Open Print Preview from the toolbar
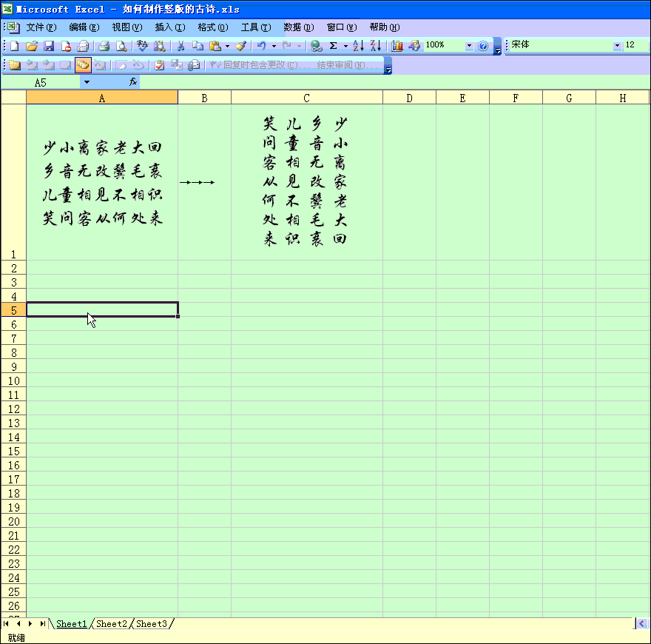The width and height of the screenshot is (651, 644). [121, 46]
